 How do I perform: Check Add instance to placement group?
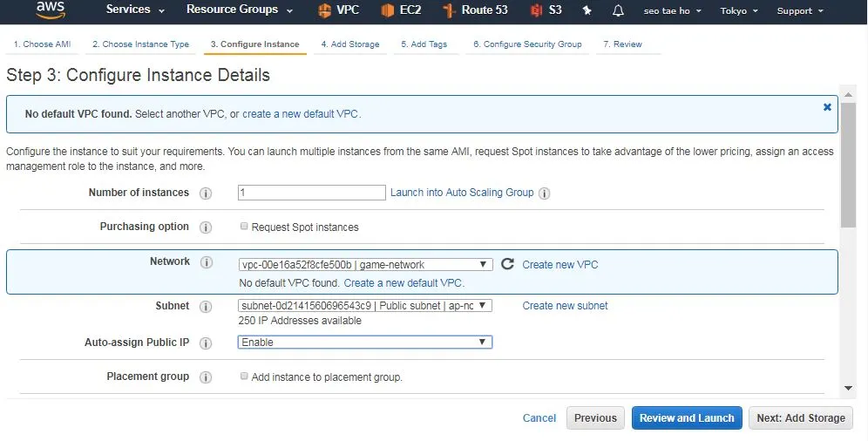[244, 377]
